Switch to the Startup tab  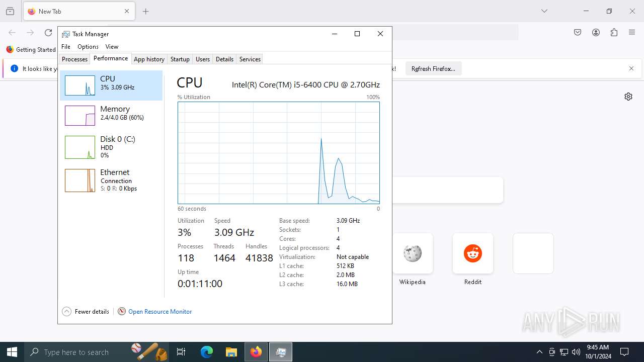pos(180,59)
